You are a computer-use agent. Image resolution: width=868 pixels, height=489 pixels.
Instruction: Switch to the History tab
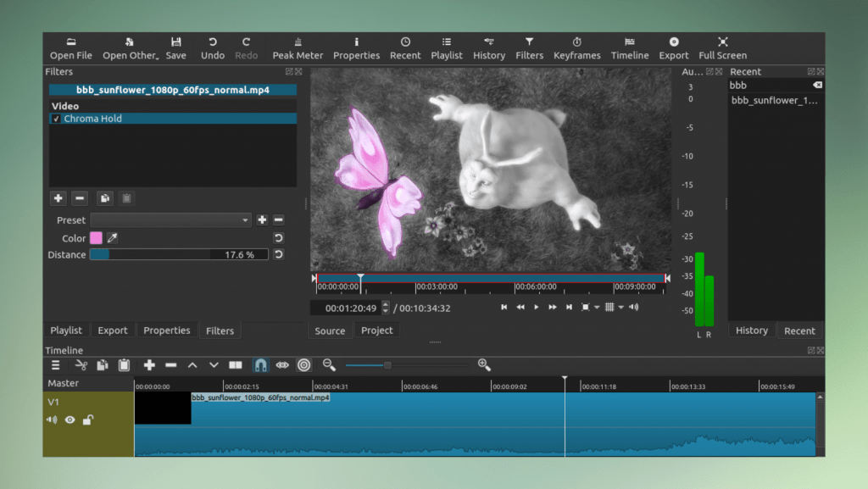[x=752, y=331]
